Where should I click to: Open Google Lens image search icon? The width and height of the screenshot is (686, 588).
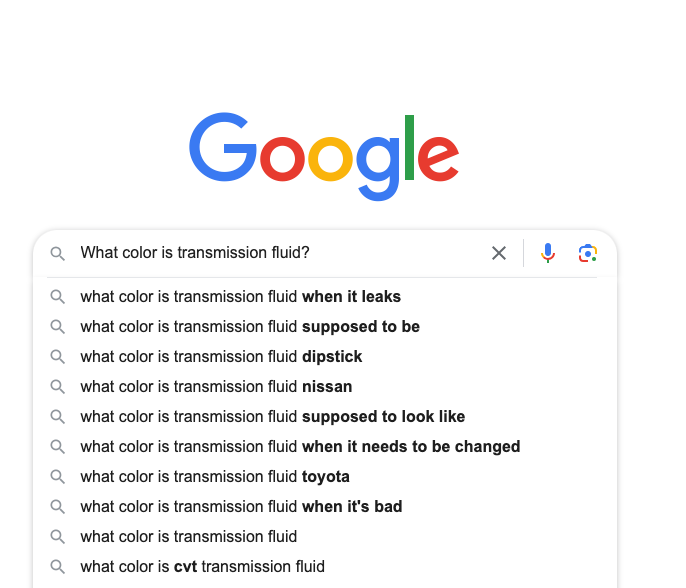click(588, 253)
